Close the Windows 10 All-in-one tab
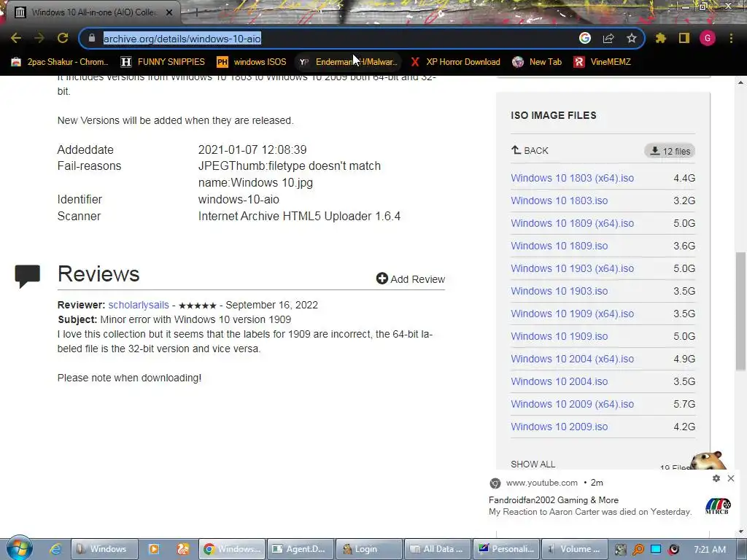This screenshot has width=747, height=560. (169, 12)
